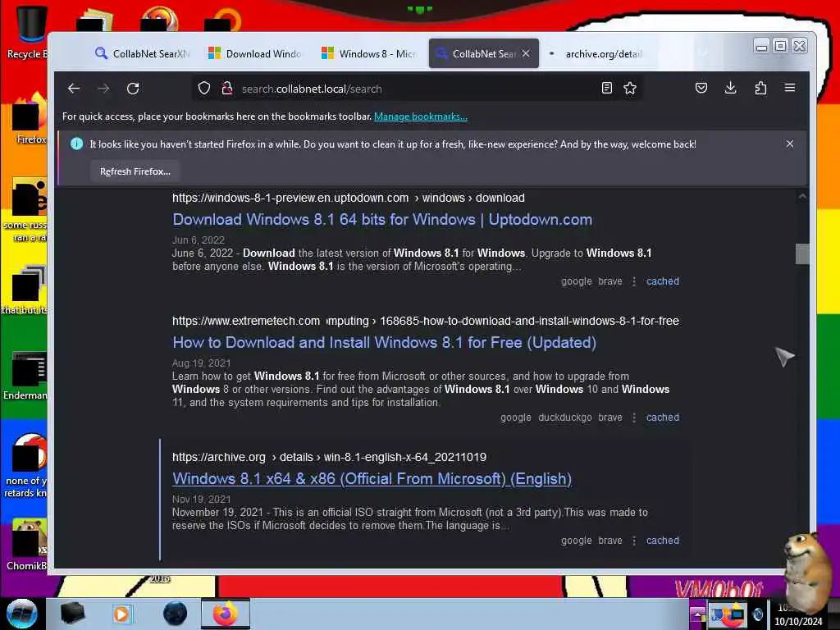Open the black folder taskbar icon
The image size is (840, 630).
[72, 614]
